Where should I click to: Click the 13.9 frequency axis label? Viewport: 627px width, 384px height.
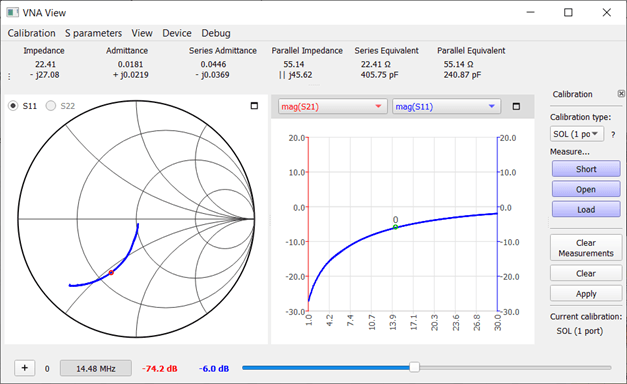tap(393, 322)
